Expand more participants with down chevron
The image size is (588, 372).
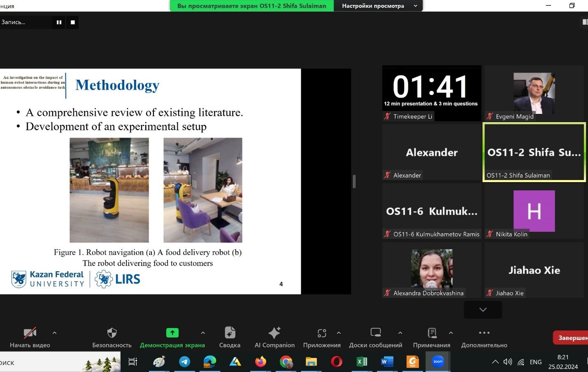point(483,310)
